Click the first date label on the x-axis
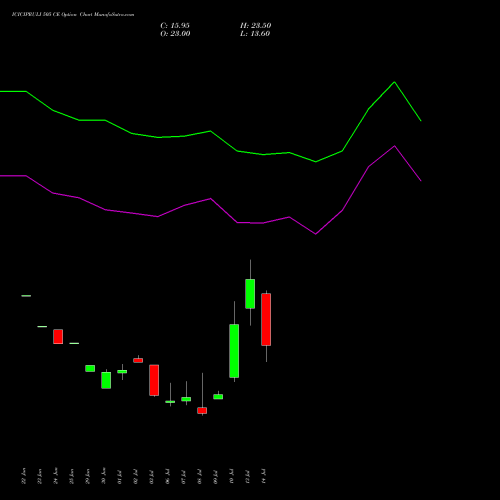 point(23,476)
